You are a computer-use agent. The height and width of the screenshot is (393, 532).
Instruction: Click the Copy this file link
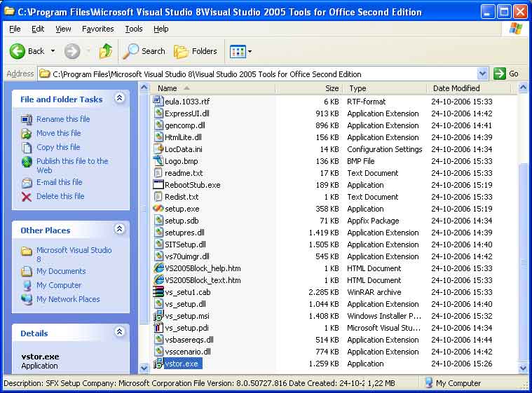click(58, 147)
